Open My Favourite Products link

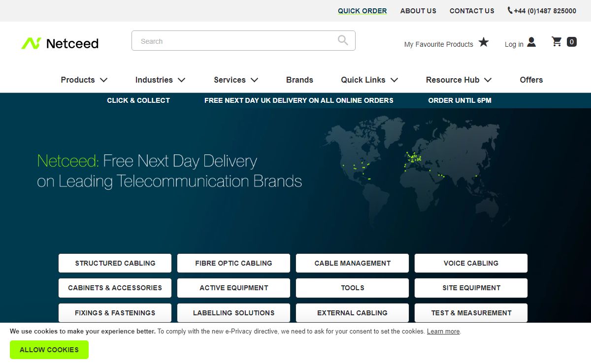click(439, 44)
